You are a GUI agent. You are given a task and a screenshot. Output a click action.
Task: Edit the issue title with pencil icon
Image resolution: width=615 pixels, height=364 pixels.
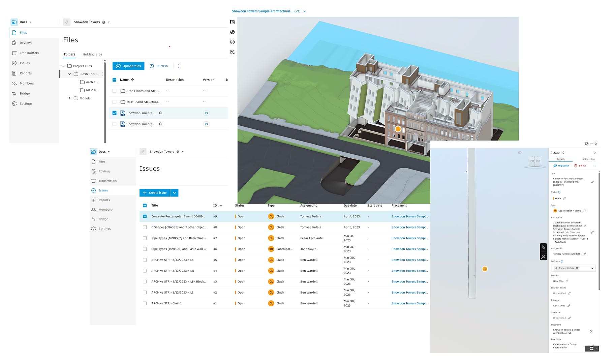592,182
